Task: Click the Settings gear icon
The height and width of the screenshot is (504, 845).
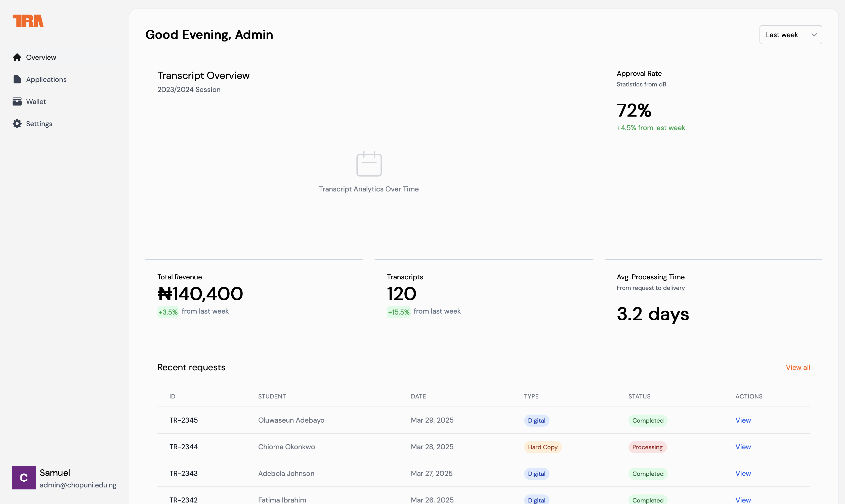Action: tap(17, 124)
